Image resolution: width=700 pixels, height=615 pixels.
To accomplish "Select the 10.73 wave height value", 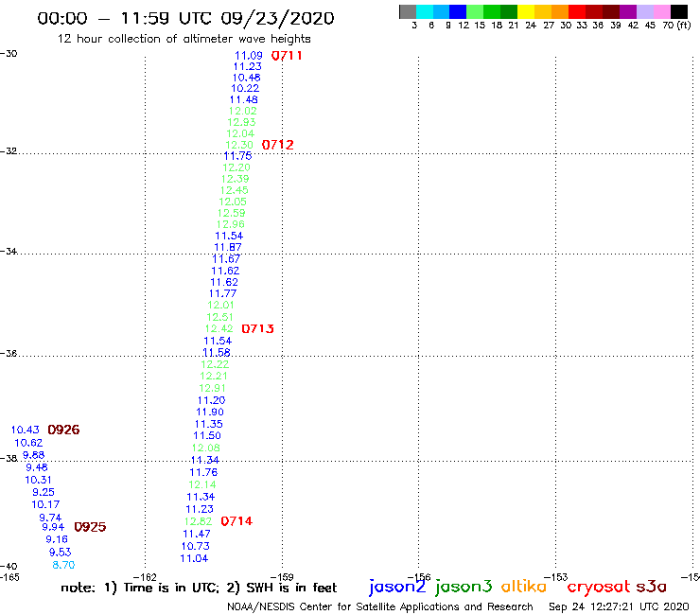I will pyautogui.click(x=195, y=546).
